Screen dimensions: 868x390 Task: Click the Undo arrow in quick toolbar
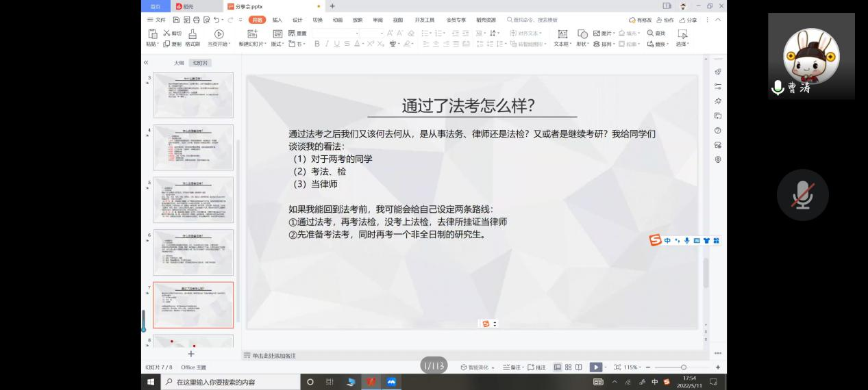(217, 20)
